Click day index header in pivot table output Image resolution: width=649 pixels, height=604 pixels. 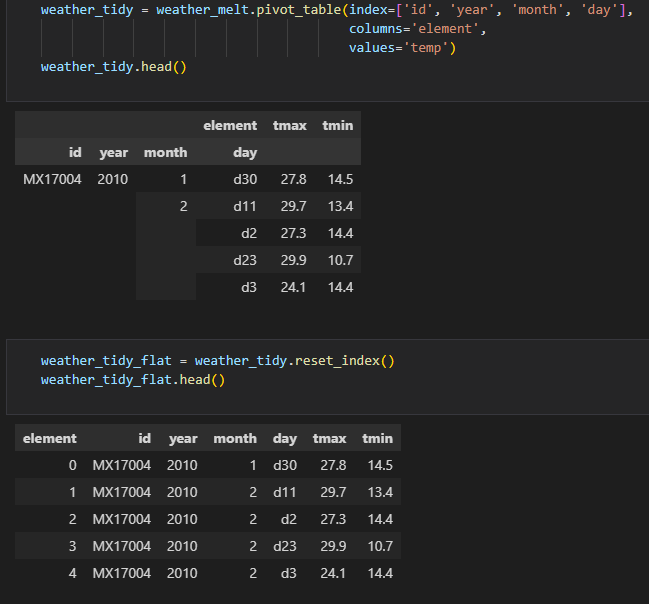(245, 152)
